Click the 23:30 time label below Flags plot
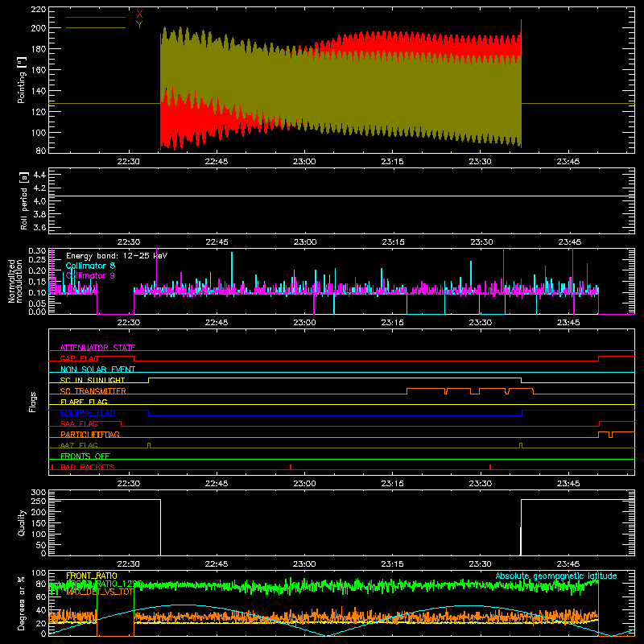Viewport: 644px width, 644px height. (x=480, y=484)
